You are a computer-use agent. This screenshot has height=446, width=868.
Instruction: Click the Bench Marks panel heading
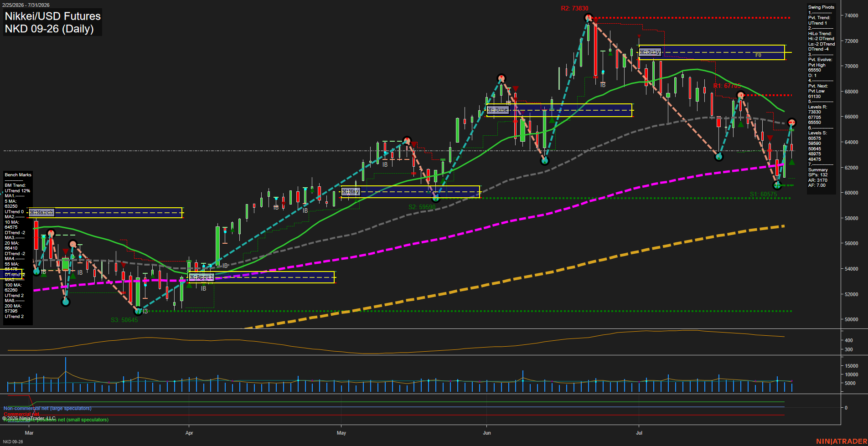[18, 175]
